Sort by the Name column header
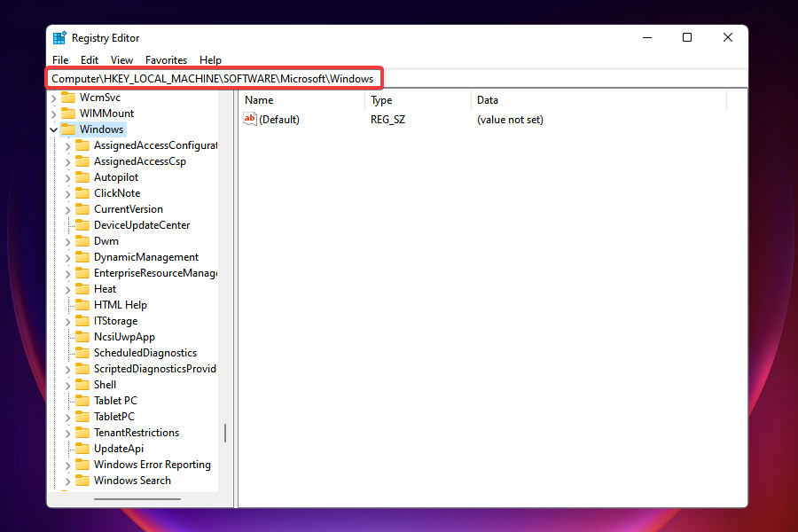The image size is (798, 532). pos(303,100)
